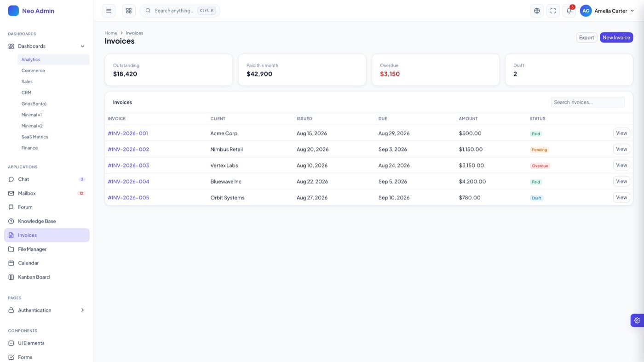Click the Forms checkbox icon in sidebar
The image size is (644, 362).
point(11,357)
